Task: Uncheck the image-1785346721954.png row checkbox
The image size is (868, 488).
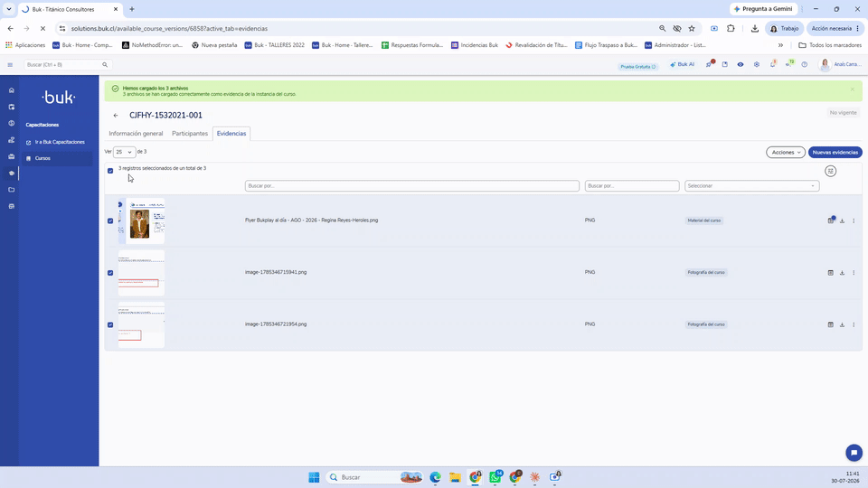Action: (x=110, y=324)
